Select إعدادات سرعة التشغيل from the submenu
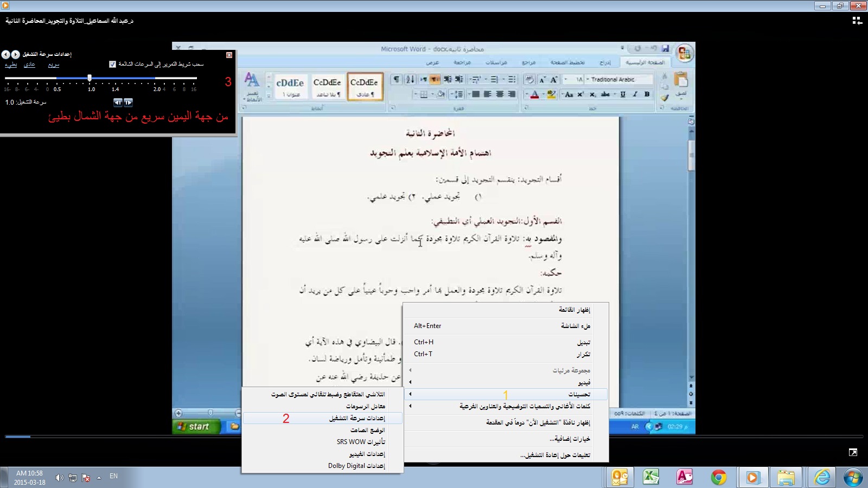This screenshot has height=488, width=868. pyautogui.click(x=357, y=418)
